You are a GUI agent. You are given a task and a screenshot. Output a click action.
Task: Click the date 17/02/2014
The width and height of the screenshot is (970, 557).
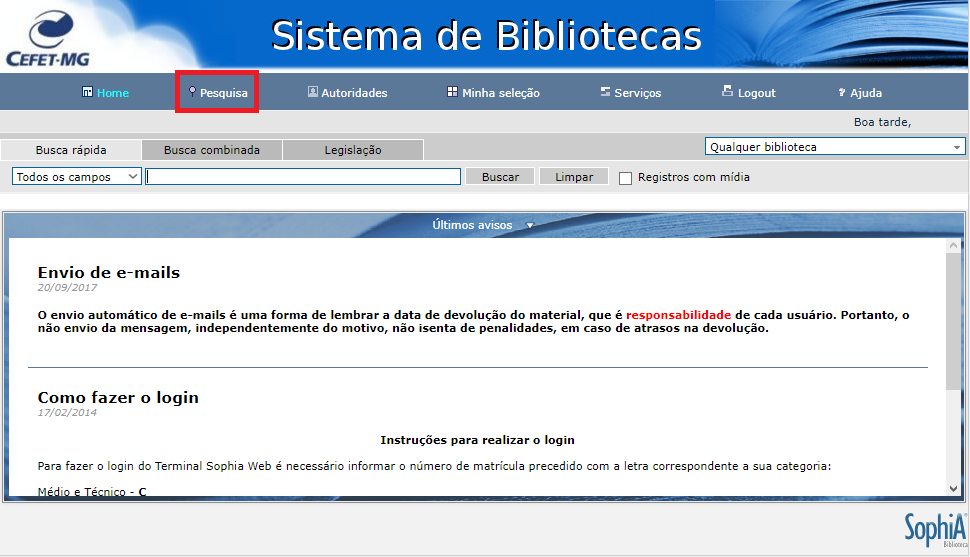click(67, 412)
